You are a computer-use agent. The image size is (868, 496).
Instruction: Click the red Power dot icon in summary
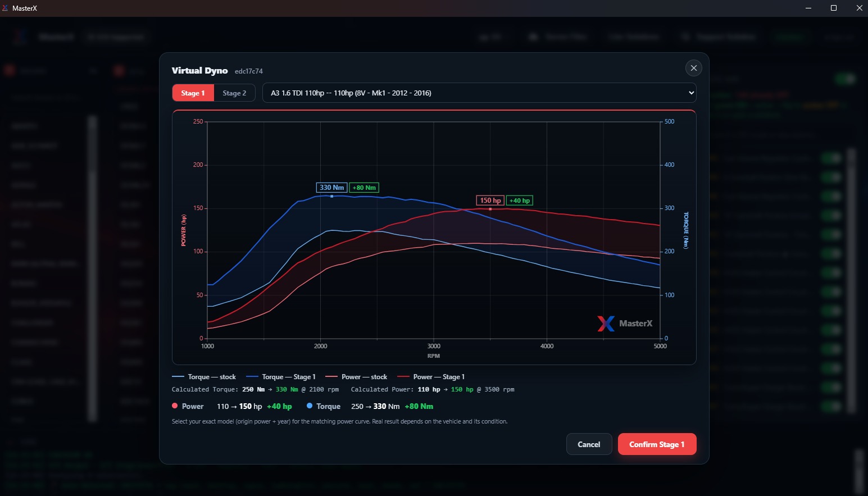(x=175, y=406)
